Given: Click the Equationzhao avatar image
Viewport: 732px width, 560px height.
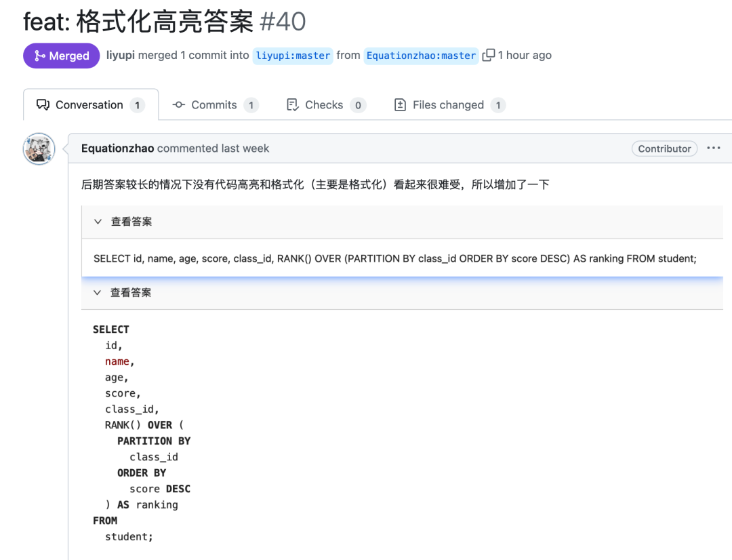Looking at the screenshot, I should [39, 149].
